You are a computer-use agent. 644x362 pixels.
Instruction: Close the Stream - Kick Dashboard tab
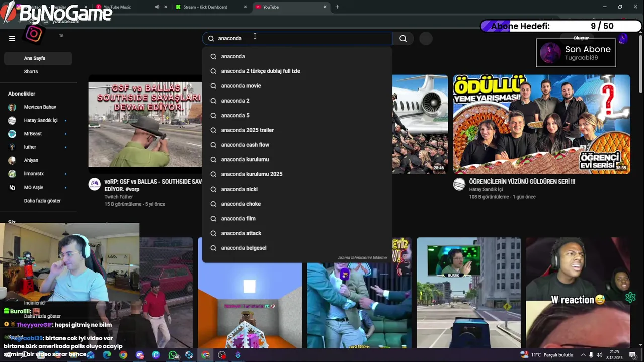(246, 7)
